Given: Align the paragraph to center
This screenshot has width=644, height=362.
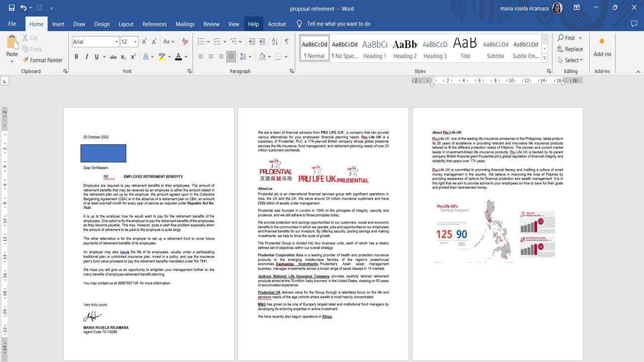Looking at the screenshot, I should click(211, 57).
